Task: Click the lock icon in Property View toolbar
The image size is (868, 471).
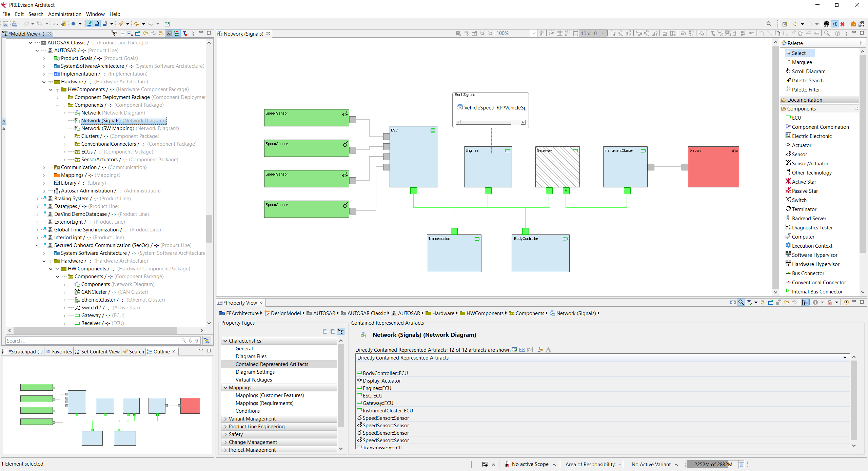Action: point(829,302)
